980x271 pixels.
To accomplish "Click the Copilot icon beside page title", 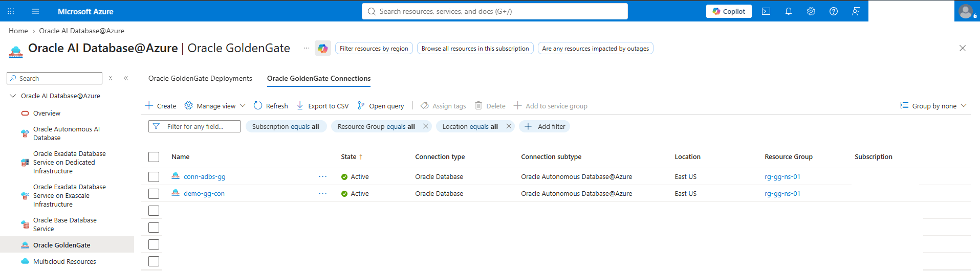I will tap(323, 49).
